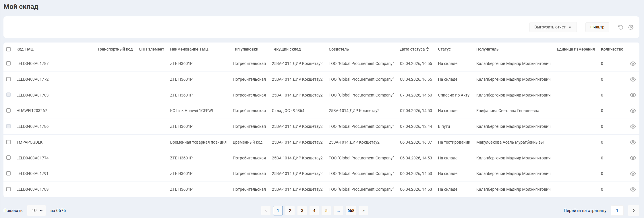Viewport: 644px width, 218px height.
Task: Select the LELD0403A01791 row checkbox
Action: click(9, 173)
